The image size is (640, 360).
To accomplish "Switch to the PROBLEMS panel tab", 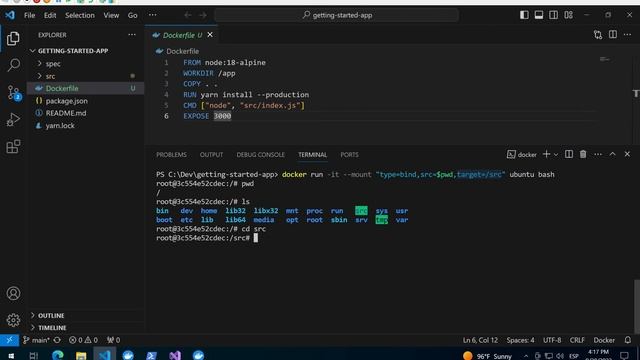I will coord(171,155).
